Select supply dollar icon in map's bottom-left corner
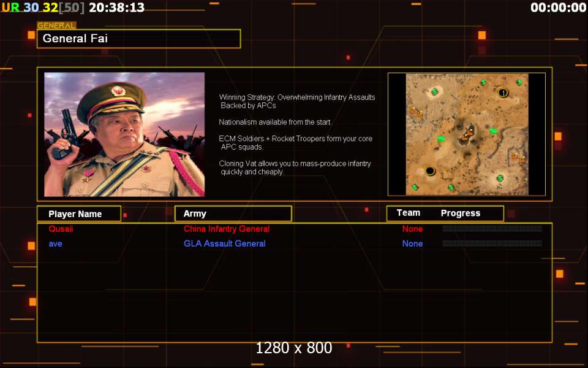 click(415, 187)
